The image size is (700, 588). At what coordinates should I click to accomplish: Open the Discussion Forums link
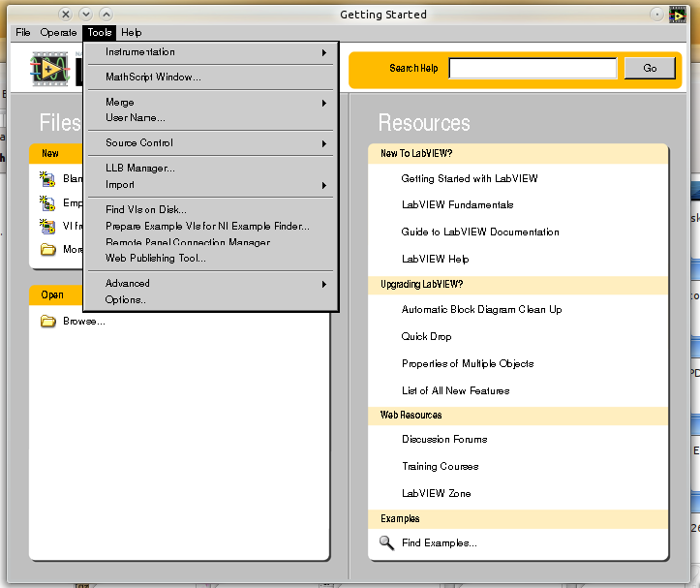444,439
